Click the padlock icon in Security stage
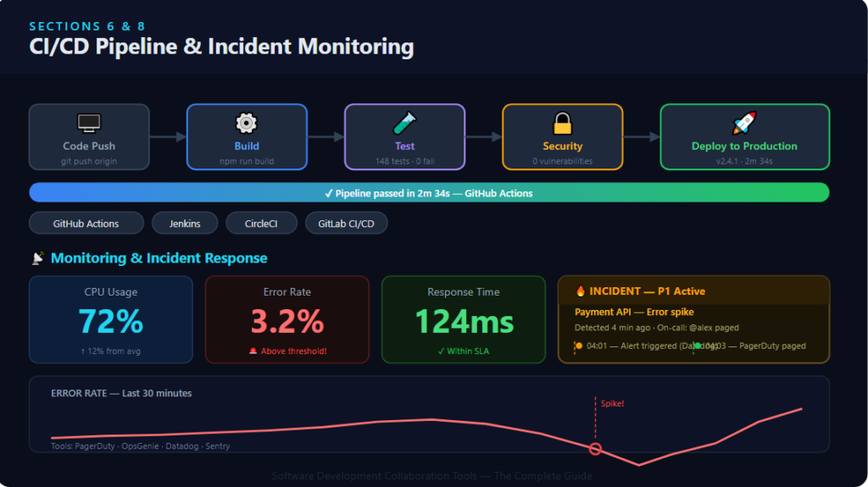Viewport: 868px width, 487px height. [x=563, y=123]
